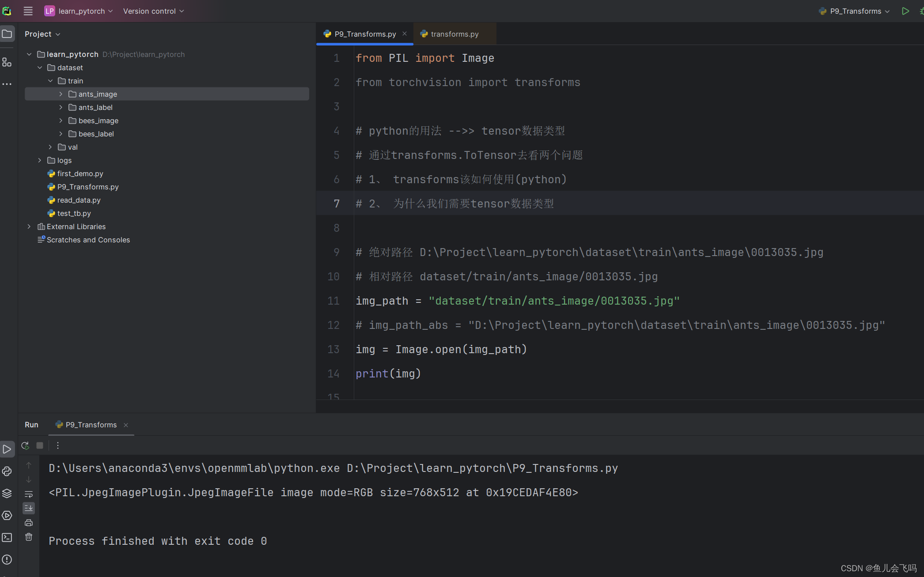Open the Version control dropdown
Image resolution: width=924 pixels, height=577 pixels.
(153, 11)
